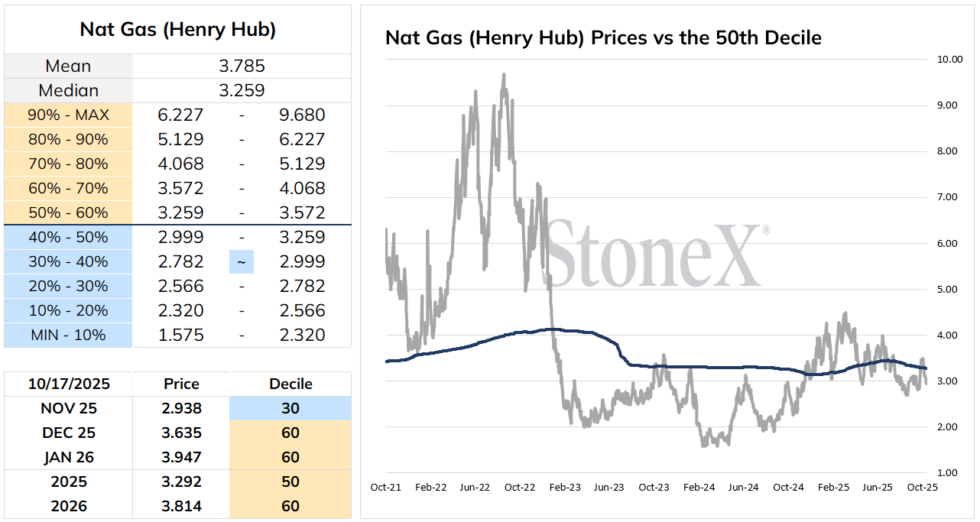Click the chart title about the 50th Decile
Screen dimensions: 980x522
[603, 37]
